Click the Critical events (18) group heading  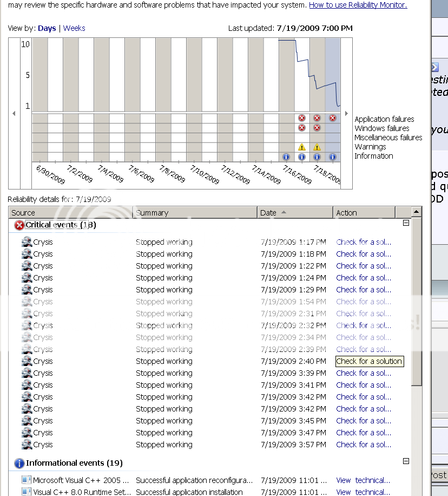coord(61,225)
